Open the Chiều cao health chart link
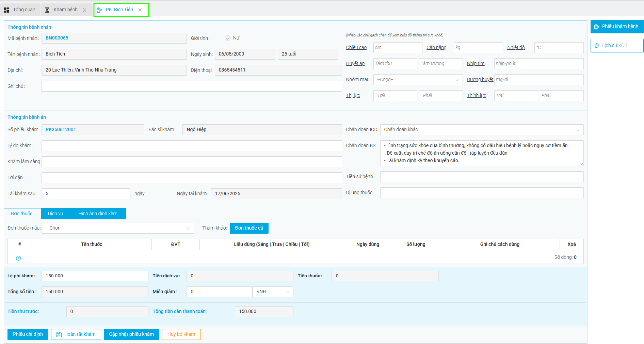The width and height of the screenshot is (644, 344). pos(356,48)
